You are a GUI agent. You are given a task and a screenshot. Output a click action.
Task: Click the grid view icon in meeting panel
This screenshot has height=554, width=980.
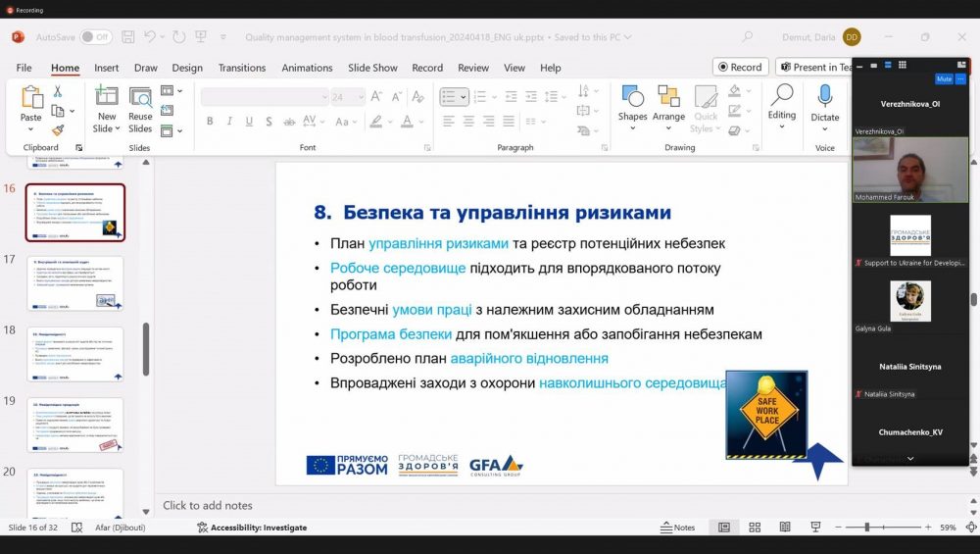tap(902, 65)
